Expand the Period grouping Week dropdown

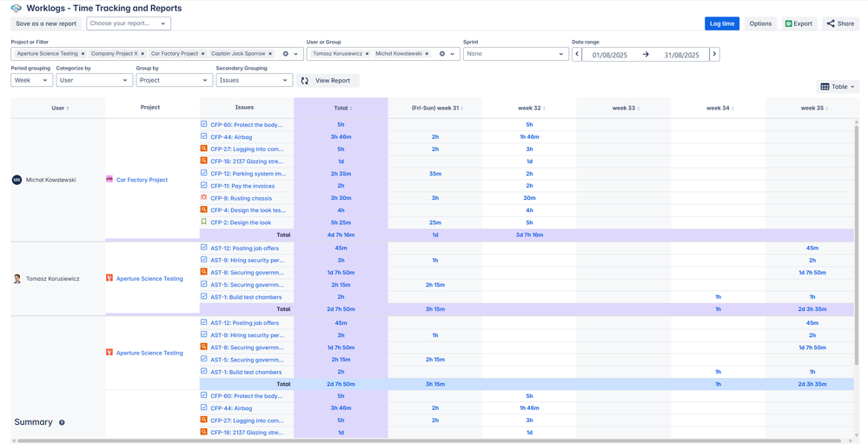click(31, 80)
